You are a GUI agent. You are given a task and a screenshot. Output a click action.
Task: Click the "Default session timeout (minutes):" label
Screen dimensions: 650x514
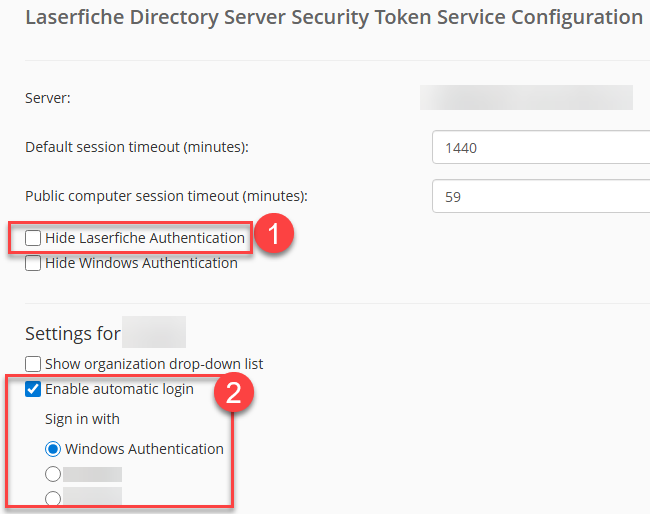136,147
